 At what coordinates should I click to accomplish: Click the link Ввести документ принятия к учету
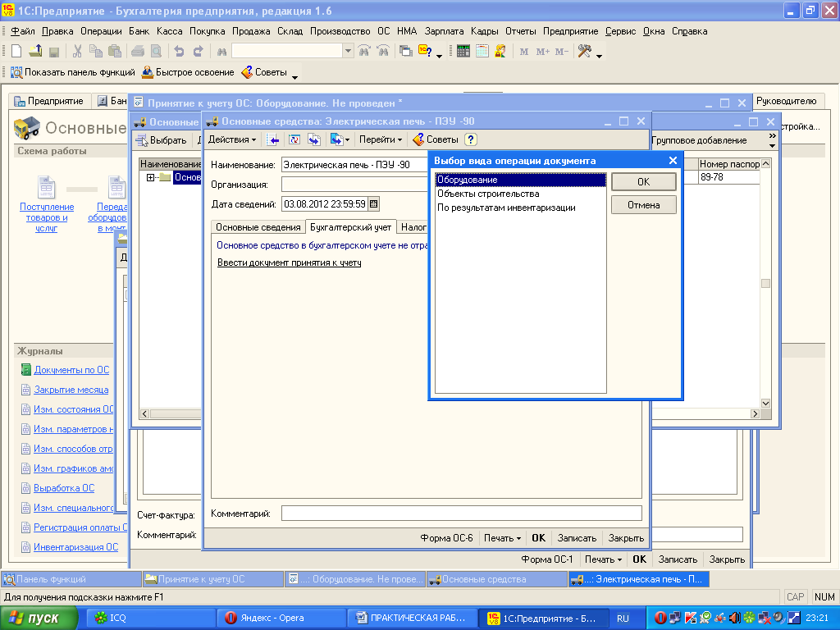tap(290, 262)
